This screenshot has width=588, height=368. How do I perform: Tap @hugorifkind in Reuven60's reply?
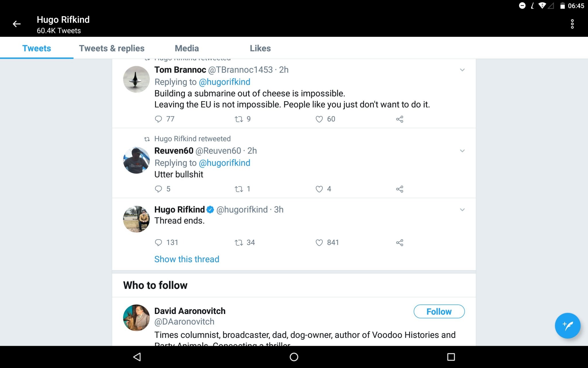(224, 163)
